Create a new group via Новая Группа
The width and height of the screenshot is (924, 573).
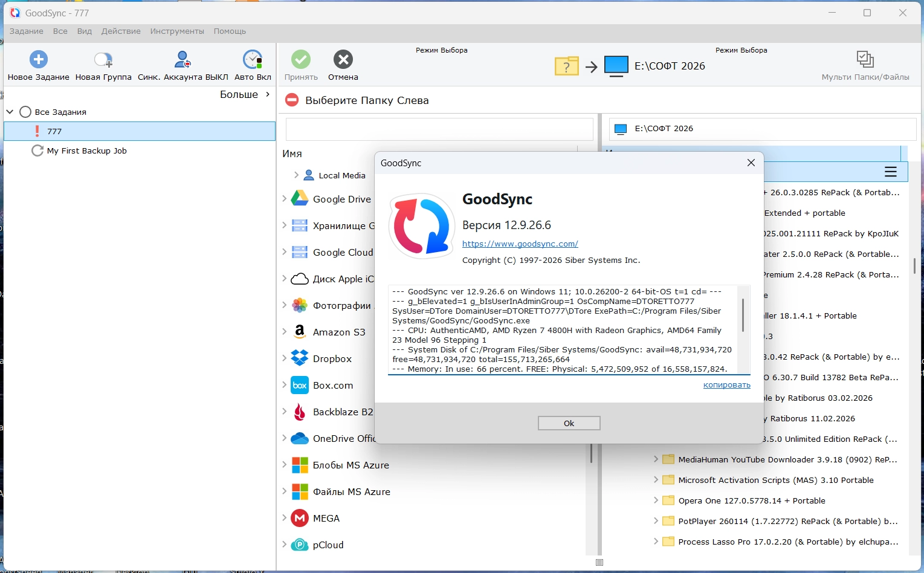[x=103, y=66]
